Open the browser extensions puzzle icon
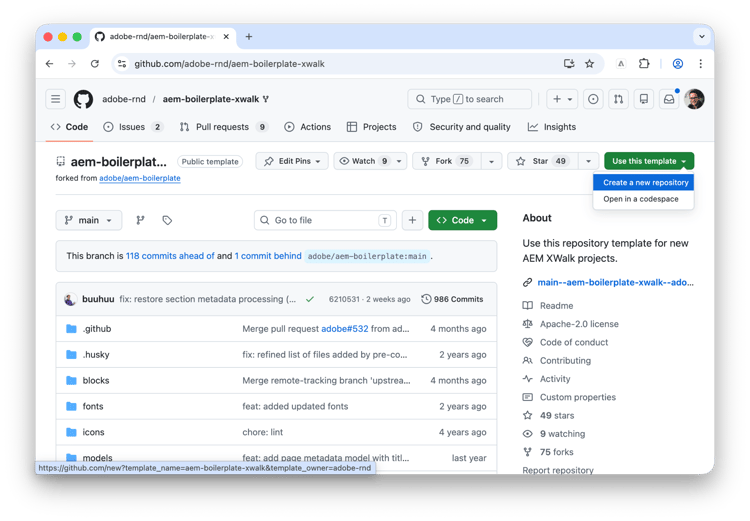This screenshot has height=521, width=750. click(644, 64)
